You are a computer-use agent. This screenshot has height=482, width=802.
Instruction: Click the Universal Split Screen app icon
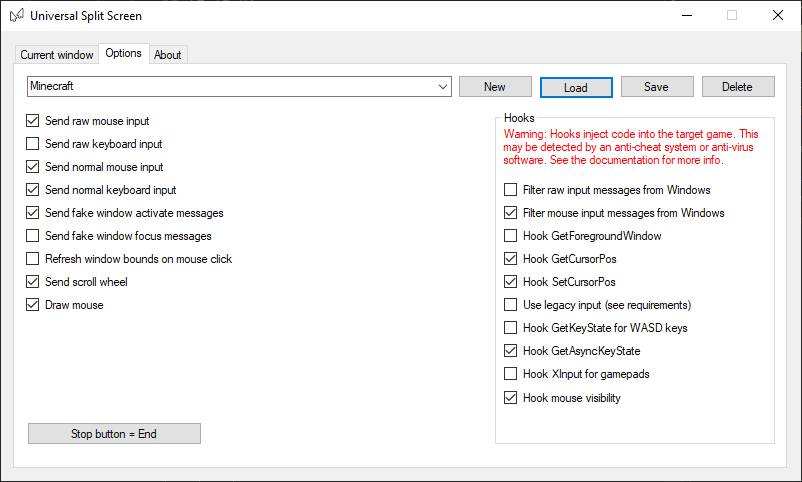[16, 16]
